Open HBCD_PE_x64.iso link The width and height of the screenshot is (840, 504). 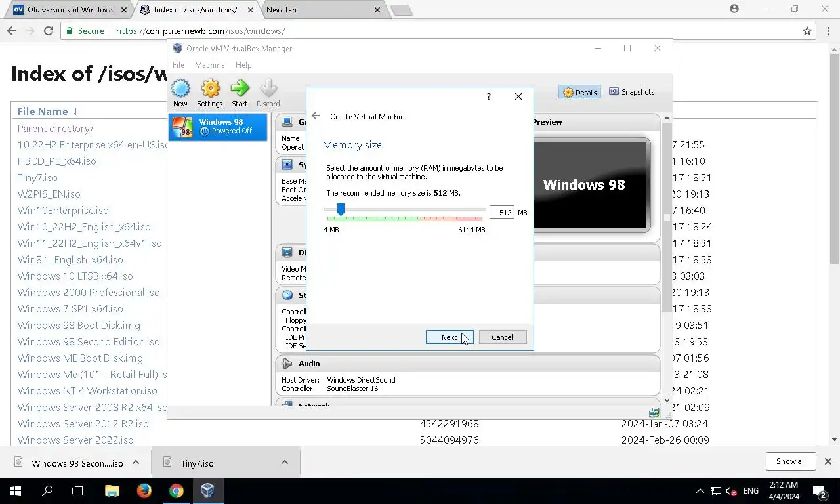click(56, 161)
